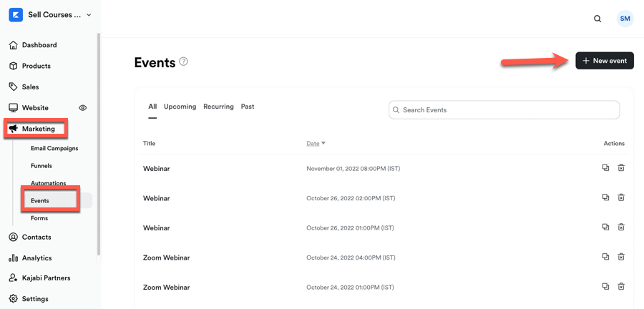Create a new event with New event button
Image resolution: width=644 pixels, height=309 pixels.
point(605,61)
